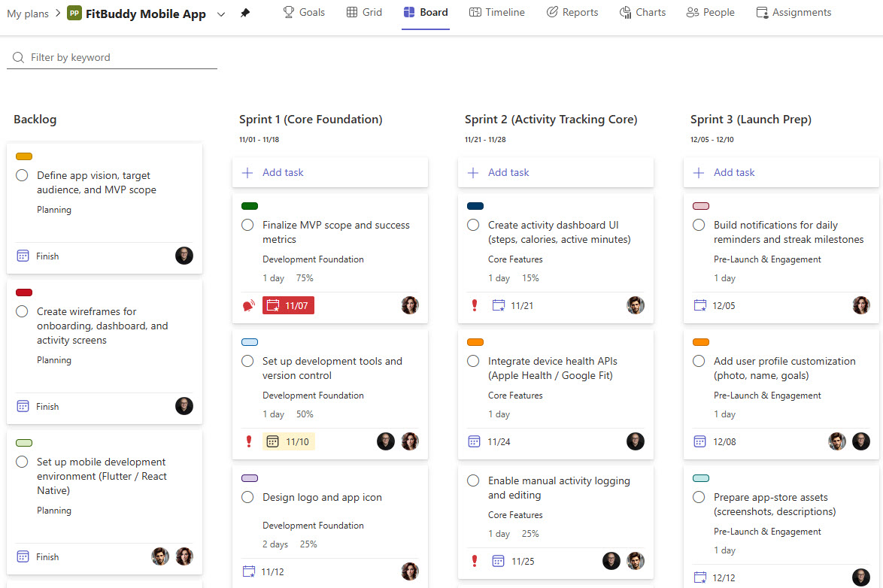Open the 11/07 due date on Finalize MVP card
This screenshot has width=883, height=588.
[289, 305]
